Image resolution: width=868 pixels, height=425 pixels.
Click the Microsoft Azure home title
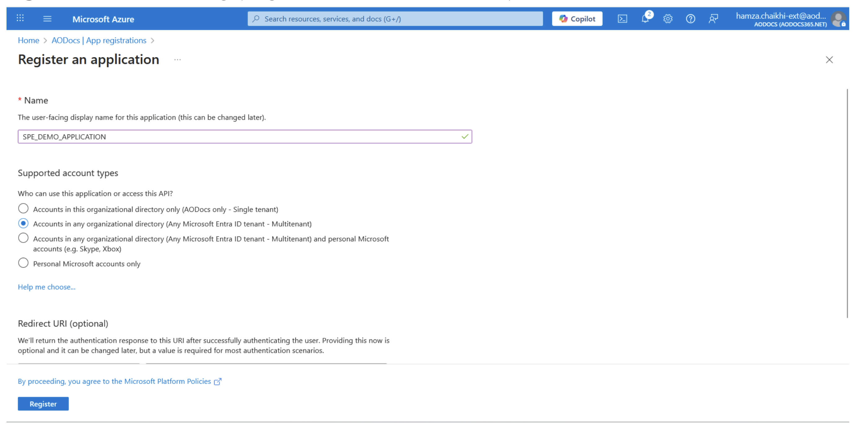pyautogui.click(x=103, y=19)
